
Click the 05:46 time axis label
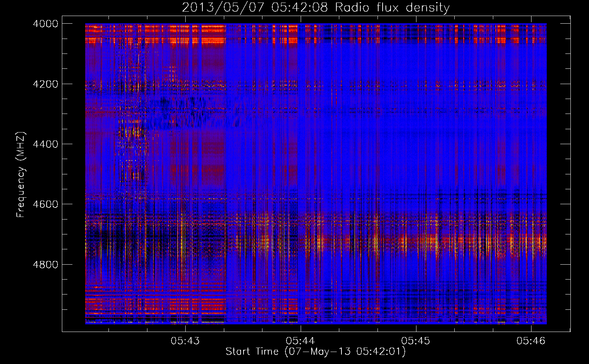(x=531, y=341)
